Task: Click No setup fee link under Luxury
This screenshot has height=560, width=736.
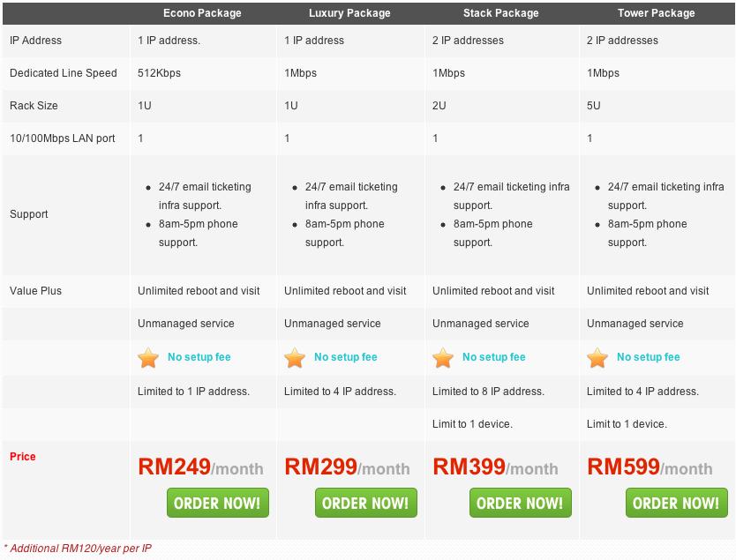Action: coord(345,357)
